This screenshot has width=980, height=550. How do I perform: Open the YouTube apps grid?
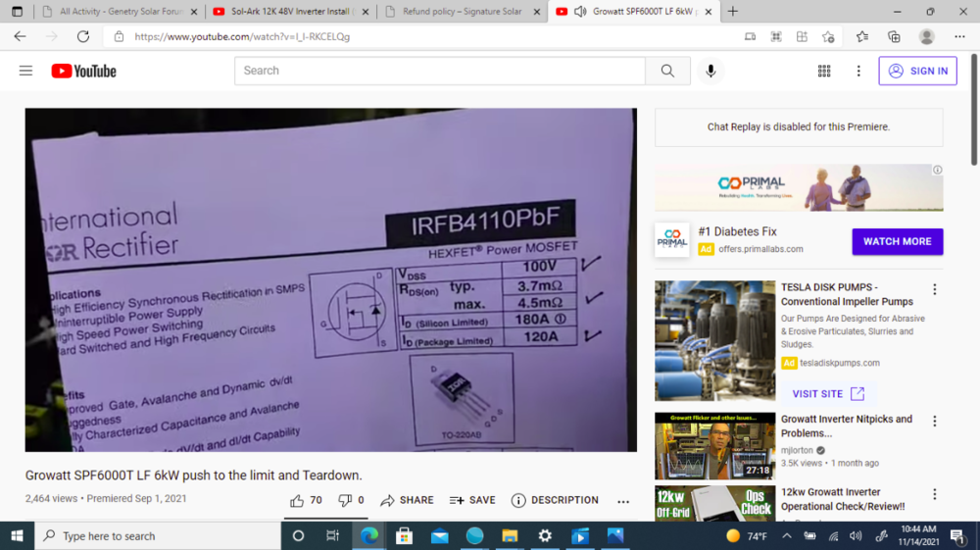click(x=824, y=71)
